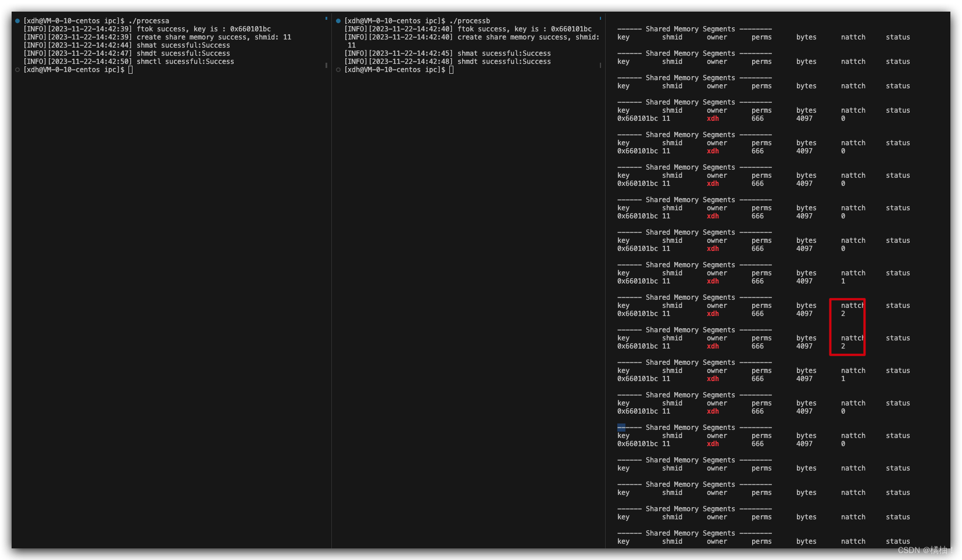This screenshot has height=560, width=962.
Task: Place cursor at left pane empty prompt
Action: tap(131, 70)
